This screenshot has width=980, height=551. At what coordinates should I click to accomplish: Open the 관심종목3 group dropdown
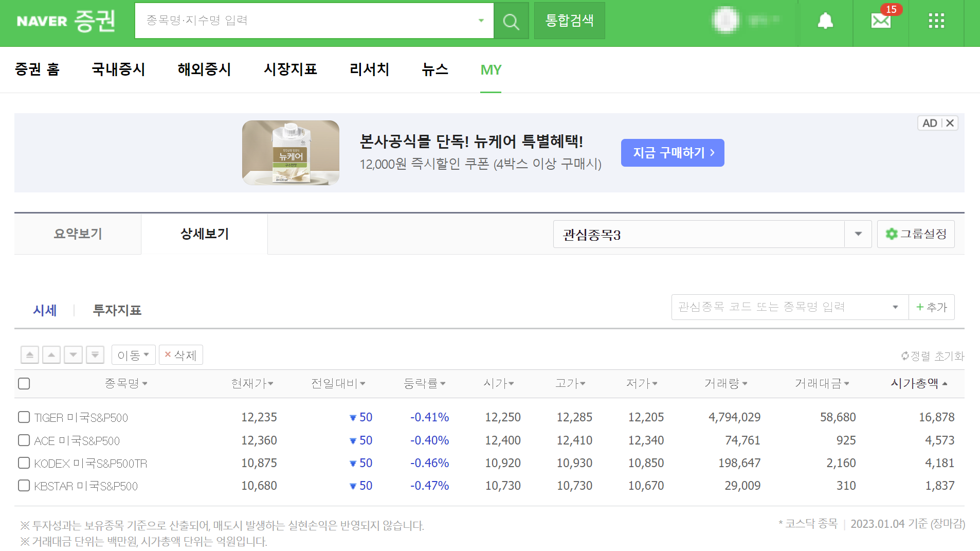coord(858,234)
